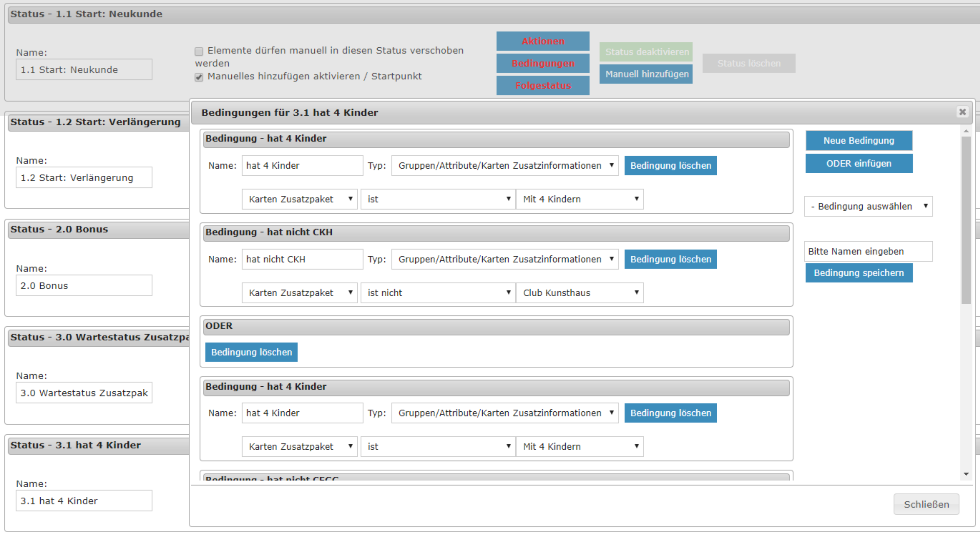Open the 'Bedingung auswählen' dropdown

[x=868, y=206]
